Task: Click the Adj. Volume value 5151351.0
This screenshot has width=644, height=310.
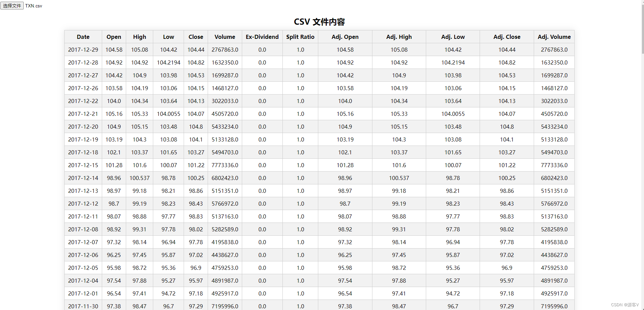Action: [x=554, y=191]
